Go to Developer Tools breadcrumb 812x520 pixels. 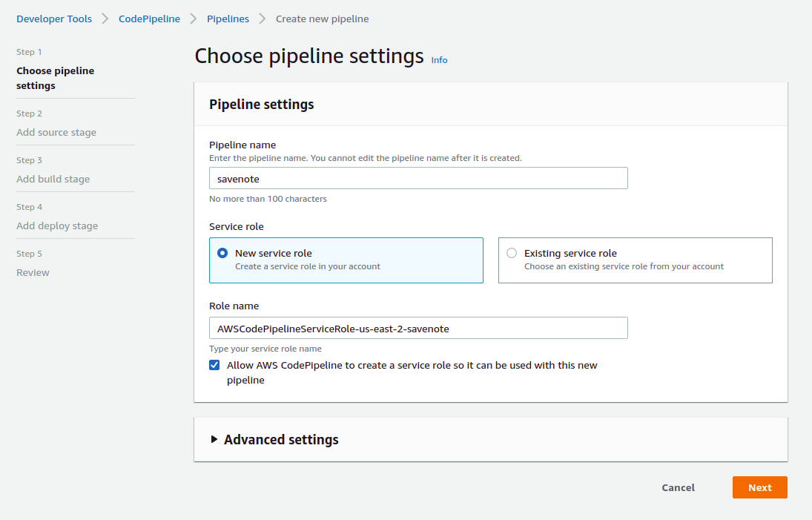coord(54,19)
